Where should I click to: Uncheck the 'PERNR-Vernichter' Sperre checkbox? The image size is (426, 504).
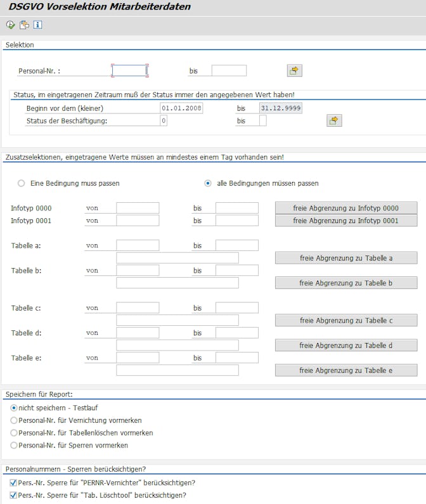click(13, 483)
